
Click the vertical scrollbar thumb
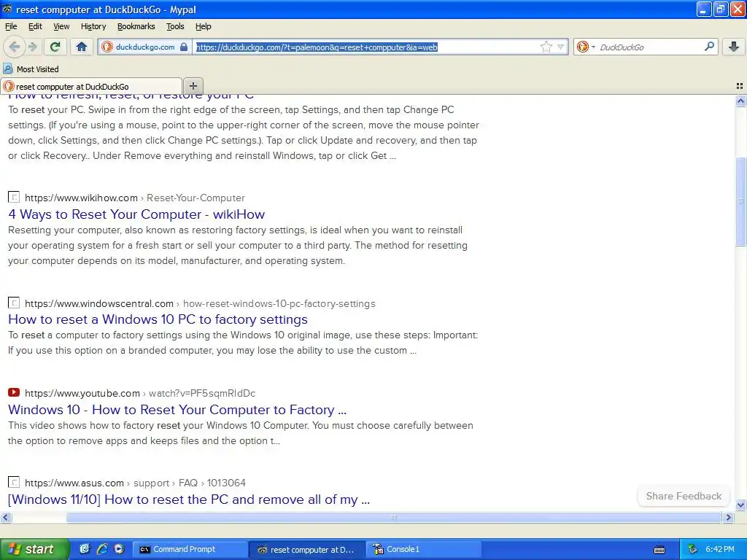[740, 201]
